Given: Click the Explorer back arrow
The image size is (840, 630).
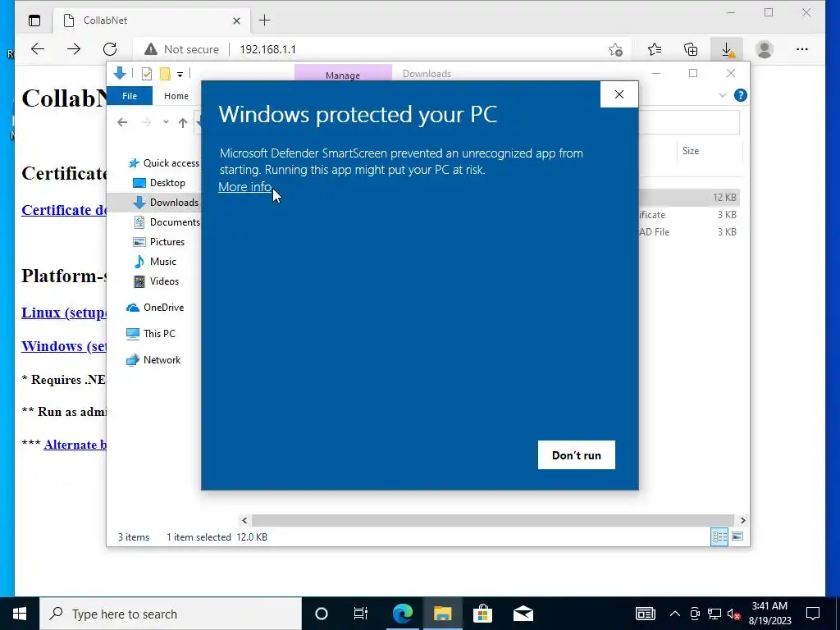Looking at the screenshot, I should (x=122, y=123).
